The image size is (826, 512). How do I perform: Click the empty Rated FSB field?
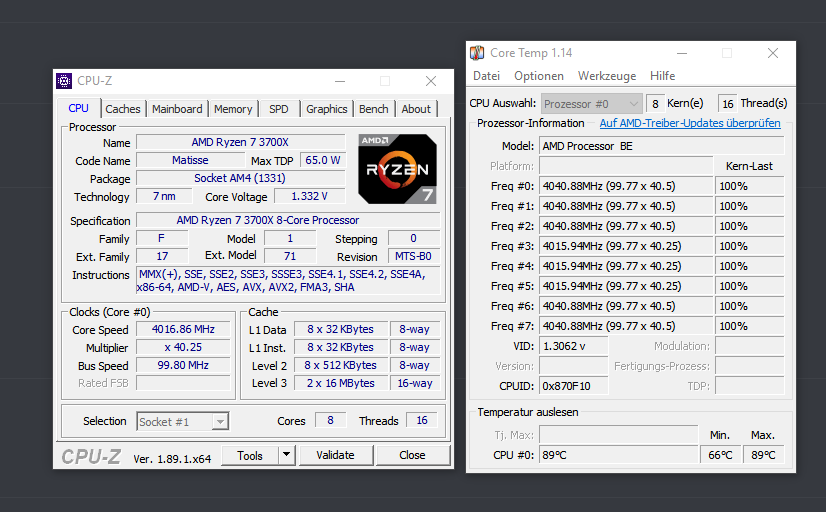(x=183, y=383)
